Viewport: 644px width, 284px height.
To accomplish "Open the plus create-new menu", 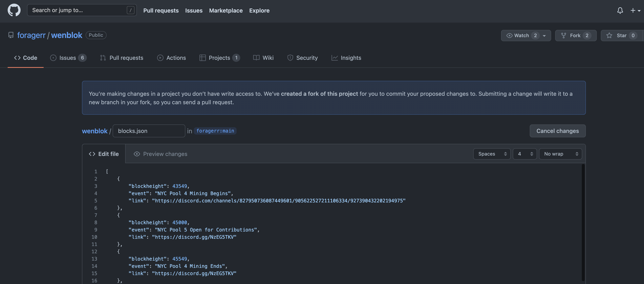I will coord(635,10).
